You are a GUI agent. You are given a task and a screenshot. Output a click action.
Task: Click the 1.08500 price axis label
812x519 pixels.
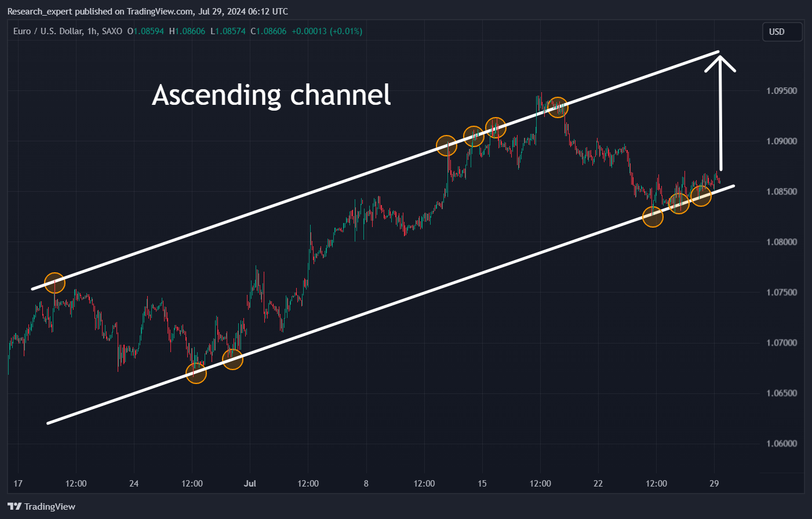tap(781, 192)
